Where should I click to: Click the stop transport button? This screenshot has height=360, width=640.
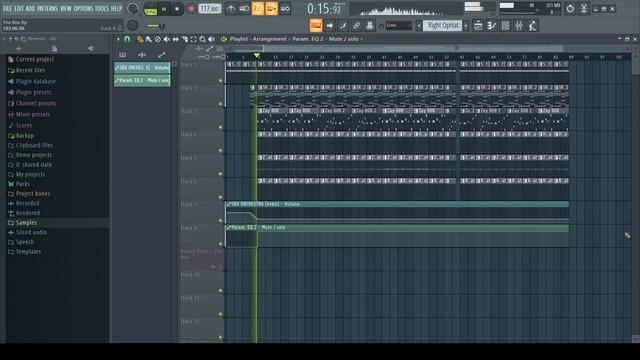pyautogui.click(x=177, y=9)
